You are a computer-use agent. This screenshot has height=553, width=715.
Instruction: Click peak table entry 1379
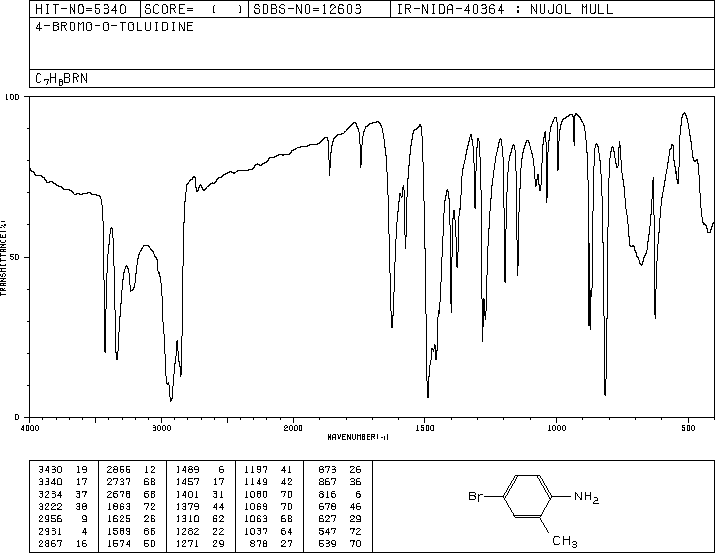click(x=187, y=506)
